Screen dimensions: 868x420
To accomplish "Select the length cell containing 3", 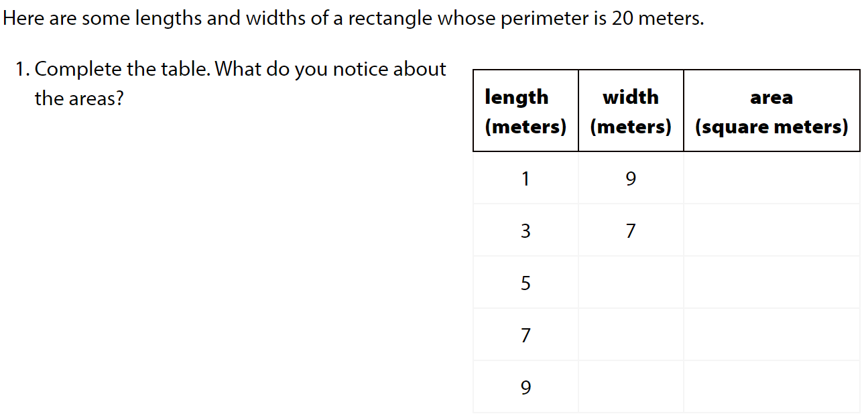I will (525, 230).
